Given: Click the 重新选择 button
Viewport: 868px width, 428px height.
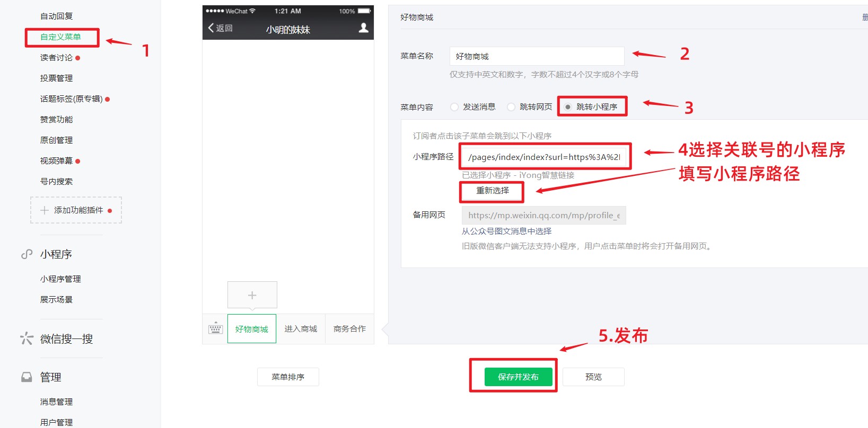Looking at the screenshot, I should click(x=493, y=191).
